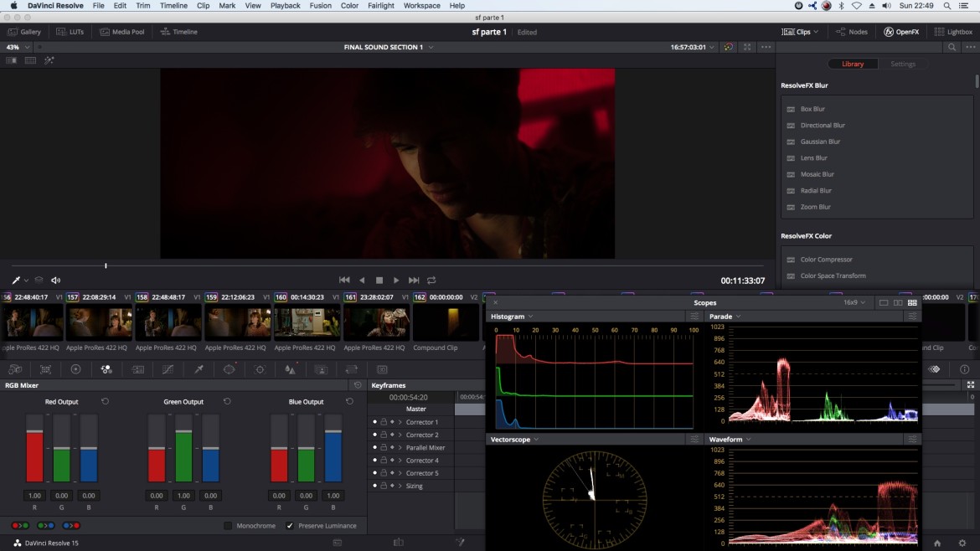Image resolution: width=980 pixels, height=551 pixels.
Task: Open the Sizing palette
Action: (352, 369)
